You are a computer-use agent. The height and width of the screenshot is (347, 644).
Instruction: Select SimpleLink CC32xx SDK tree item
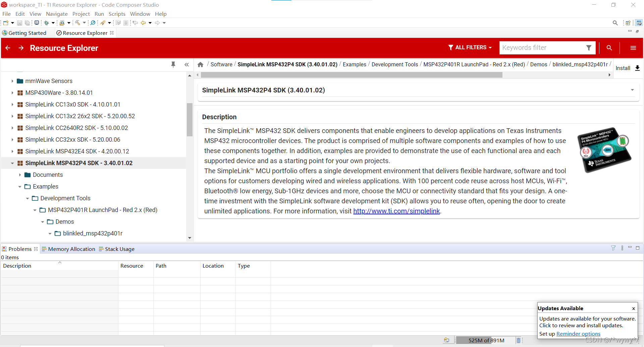pyautogui.click(x=73, y=140)
